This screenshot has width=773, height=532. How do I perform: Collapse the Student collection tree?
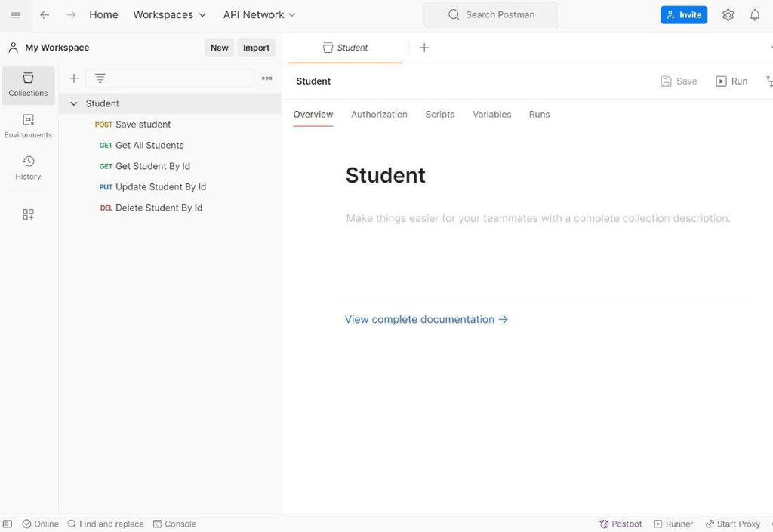74,103
